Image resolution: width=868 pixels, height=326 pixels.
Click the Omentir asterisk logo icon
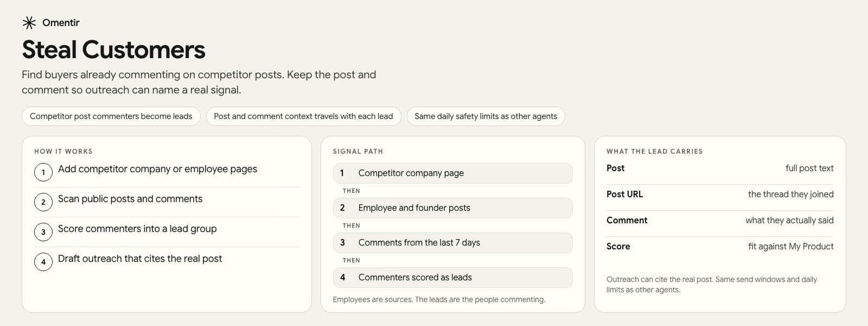point(29,22)
